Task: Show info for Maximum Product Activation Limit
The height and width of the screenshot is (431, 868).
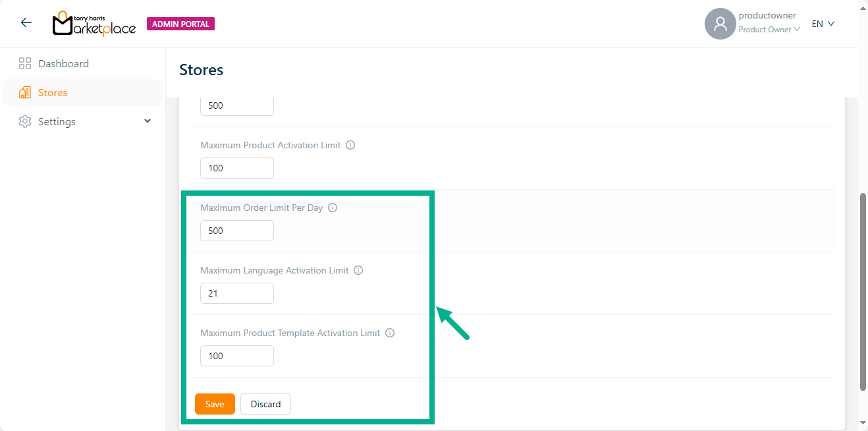Action: click(x=350, y=145)
